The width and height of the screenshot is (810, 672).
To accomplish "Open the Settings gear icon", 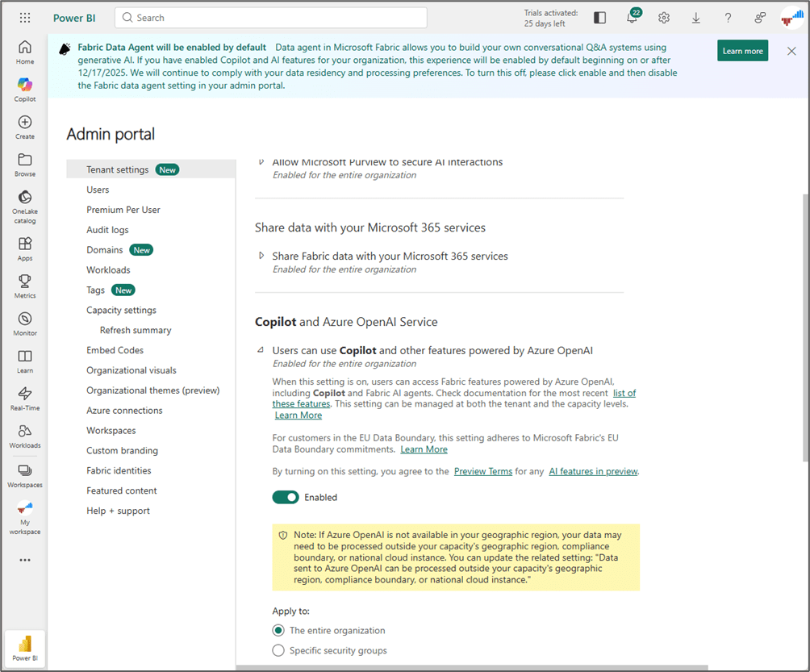I will (664, 18).
